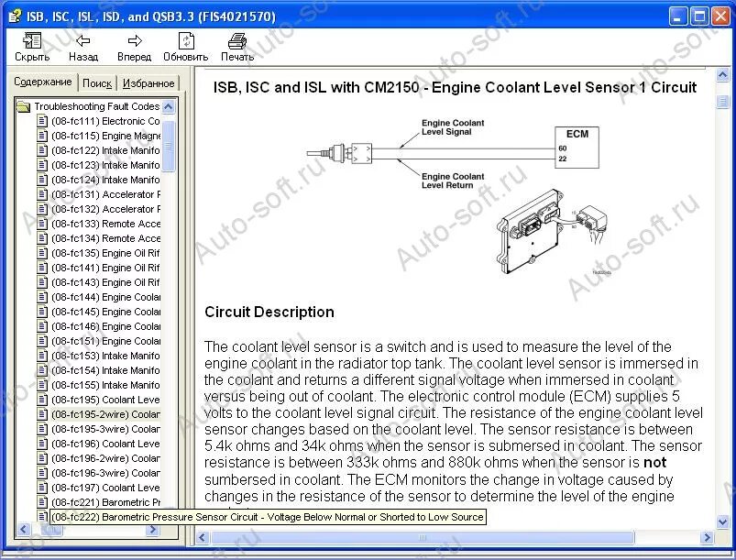Click the content pane scroll-right arrow
736x560 pixels.
point(707,537)
